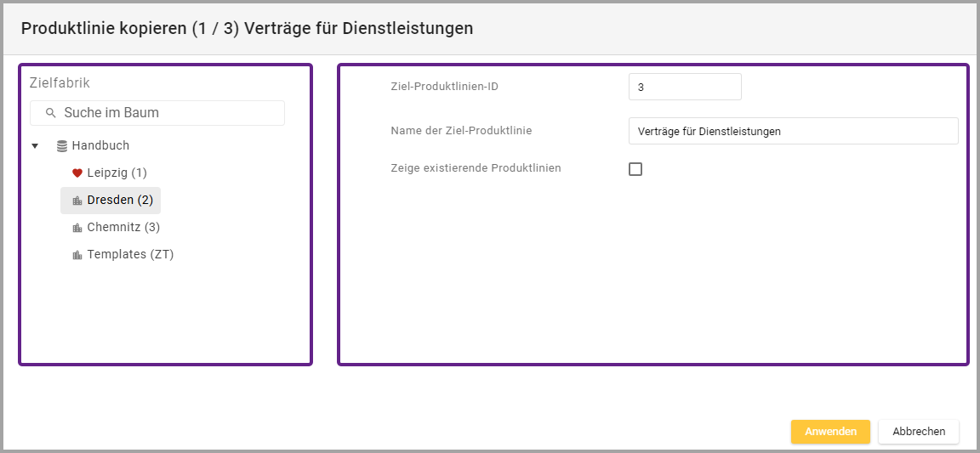
Task: Click the Handbuch database icon
Action: pyautogui.click(x=62, y=146)
